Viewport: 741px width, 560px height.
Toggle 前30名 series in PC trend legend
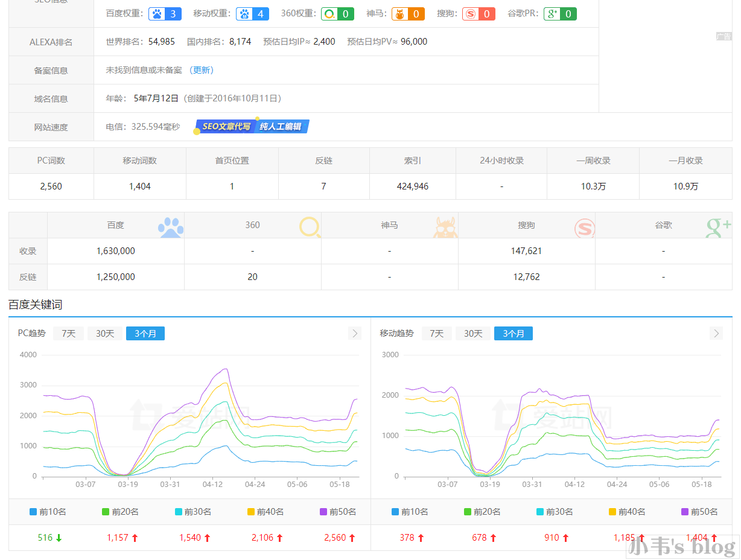tap(192, 512)
